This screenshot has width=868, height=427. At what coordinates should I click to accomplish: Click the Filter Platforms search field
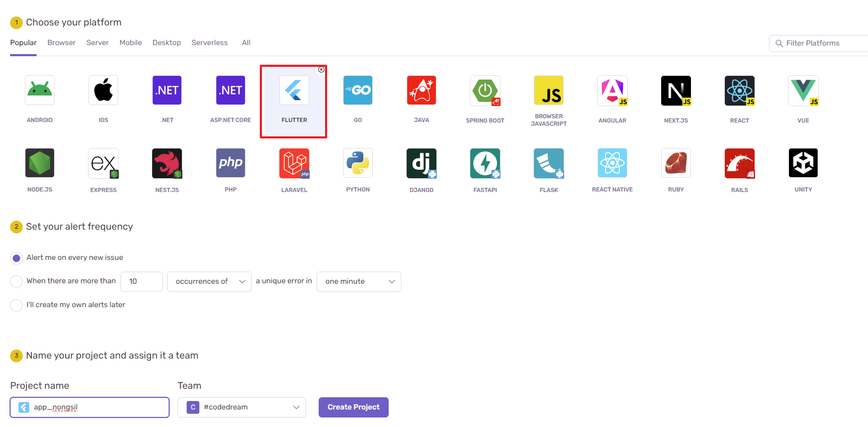[x=819, y=43]
